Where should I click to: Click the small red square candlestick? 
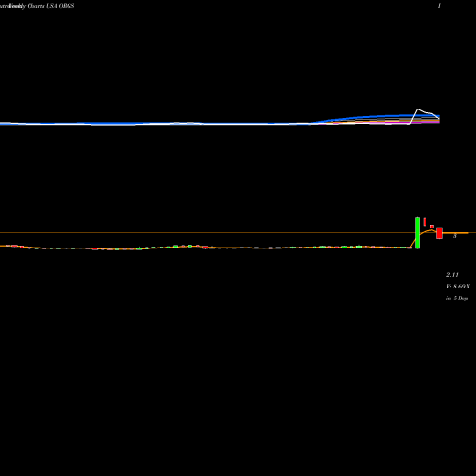[432, 227]
